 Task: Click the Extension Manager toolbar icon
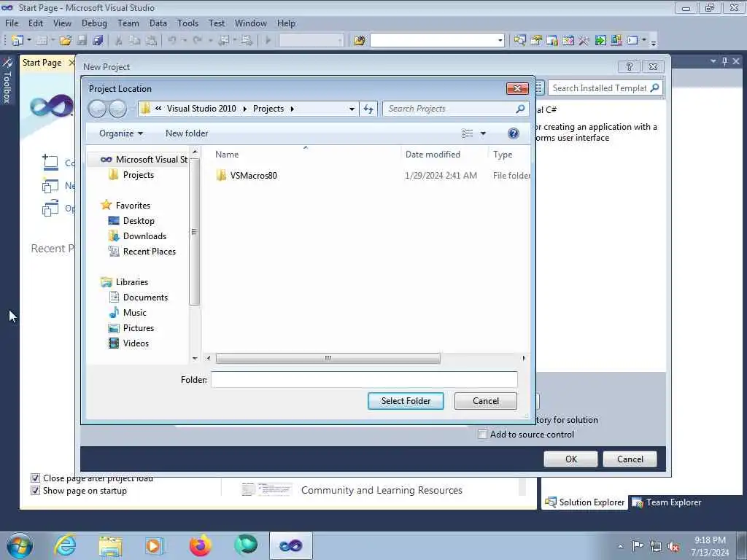pos(616,41)
